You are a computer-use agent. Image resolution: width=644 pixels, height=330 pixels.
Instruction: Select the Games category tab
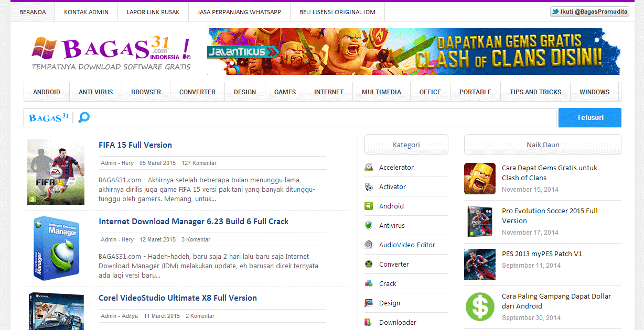285,92
